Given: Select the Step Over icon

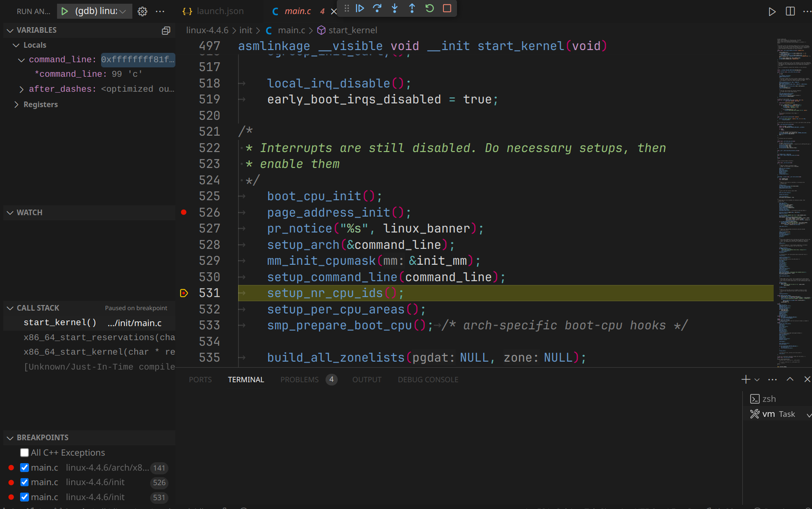Looking at the screenshot, I should [x=377, y=8].
